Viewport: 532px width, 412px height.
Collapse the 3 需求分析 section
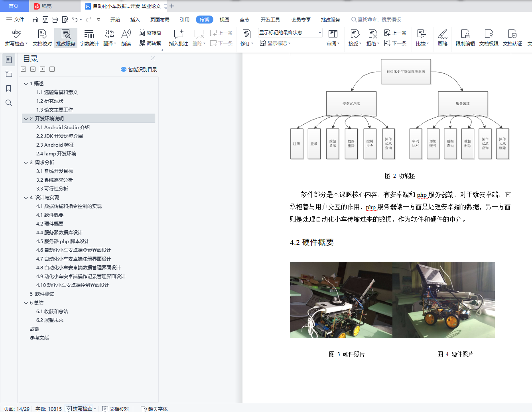26,163
